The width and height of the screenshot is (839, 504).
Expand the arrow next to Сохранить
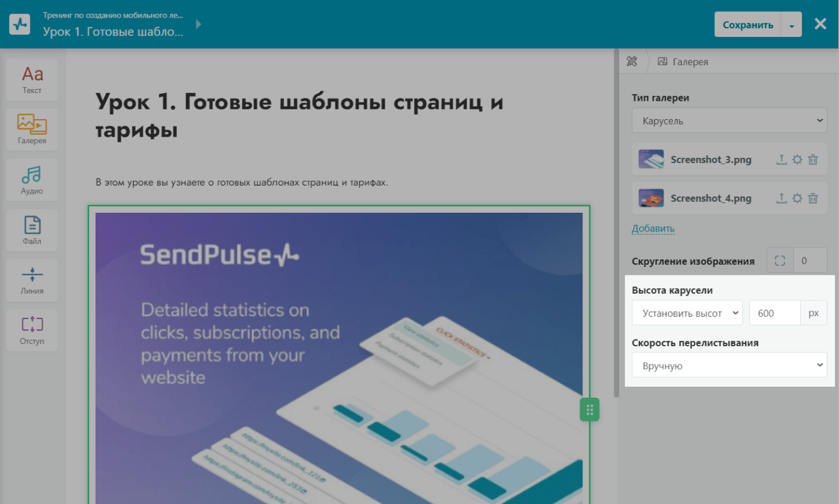click(x=791, y=25)
